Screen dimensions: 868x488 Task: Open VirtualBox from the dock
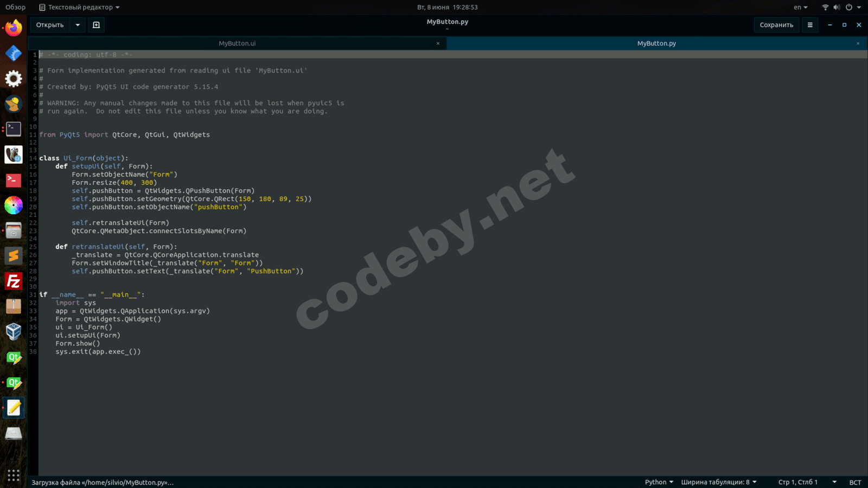coord(14,331)
